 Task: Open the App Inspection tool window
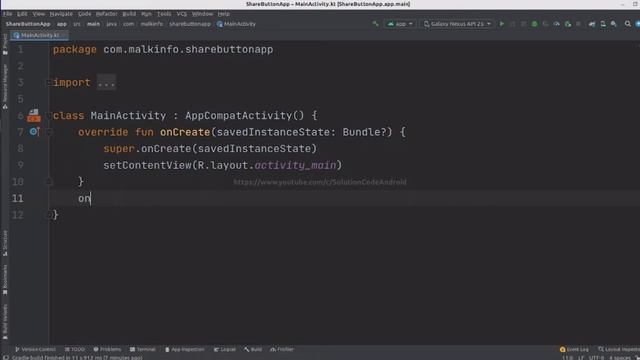[x=184, y=349]
